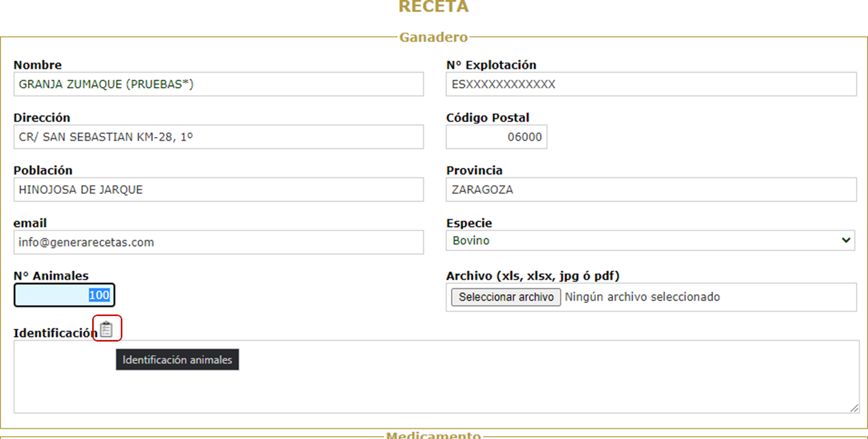Click the Ganadero section heading
Screen dimensions: 868x439
click(433, 37)
